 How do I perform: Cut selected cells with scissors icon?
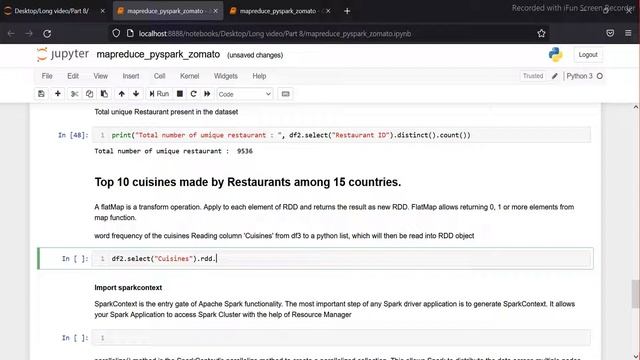click(74, 94)
